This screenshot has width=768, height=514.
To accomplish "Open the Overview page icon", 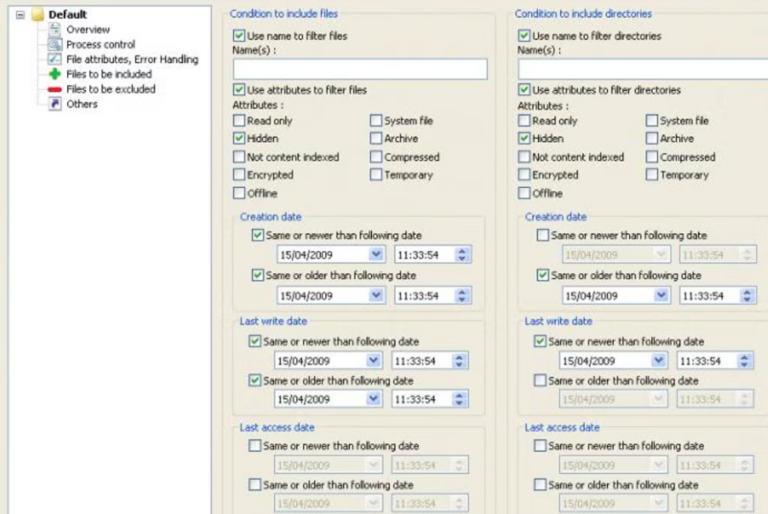I will tap(54, 29).
